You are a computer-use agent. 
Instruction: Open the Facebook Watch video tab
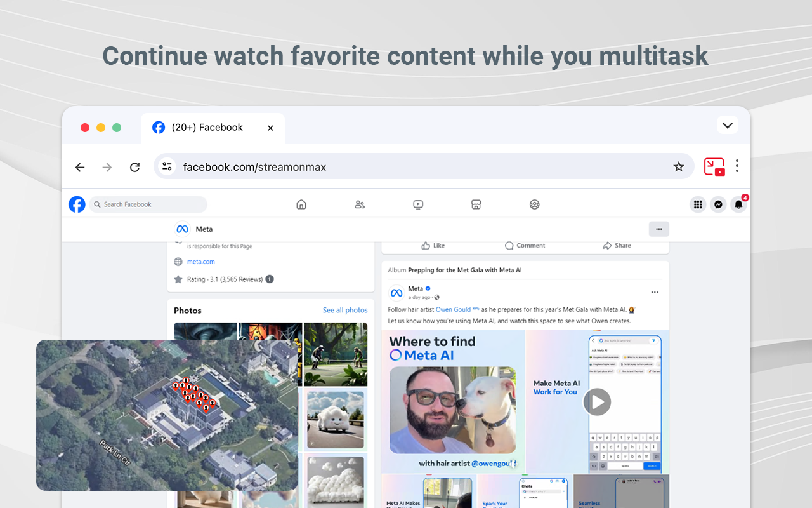point(418,204)
